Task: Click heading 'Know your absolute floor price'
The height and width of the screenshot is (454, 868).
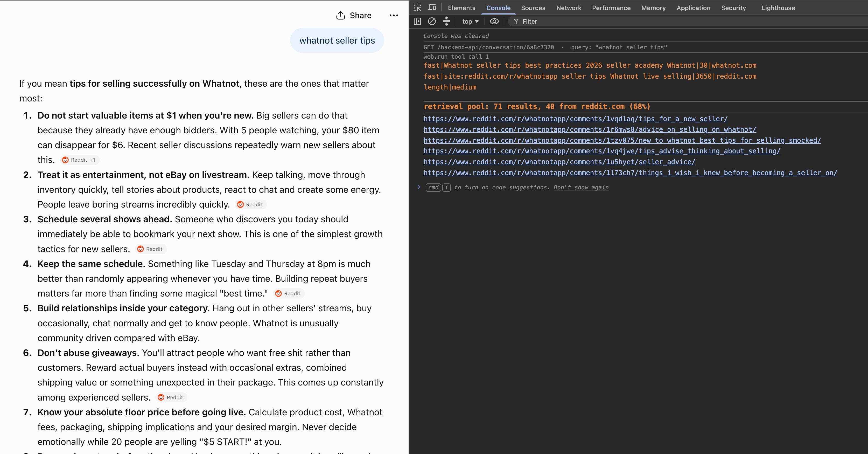Action: pyautogui.click(x=142, y=412)
